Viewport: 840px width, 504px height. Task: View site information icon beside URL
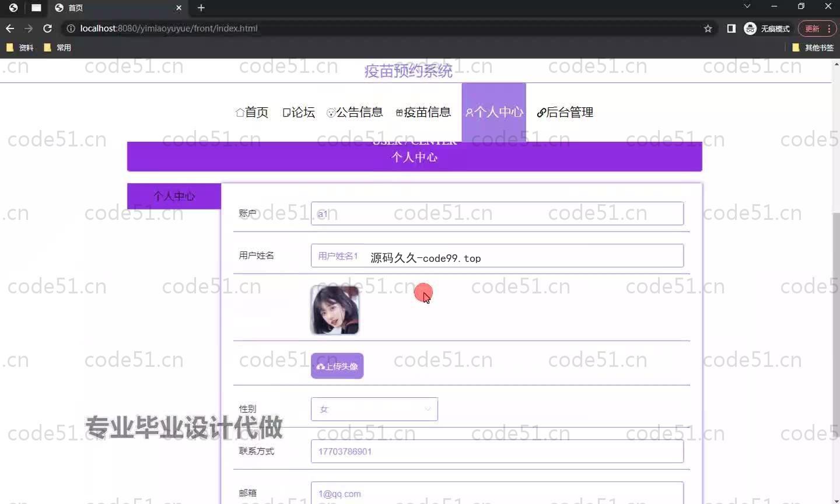[71, 28]
